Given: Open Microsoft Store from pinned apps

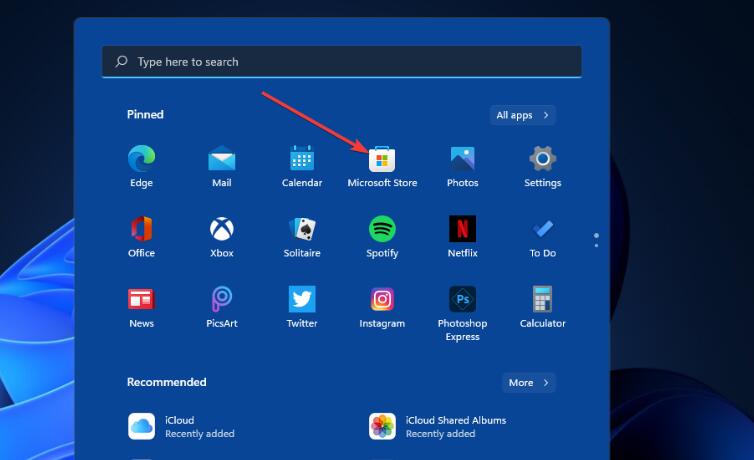Looking at the screenshot, I should click(x=382, y=166).
